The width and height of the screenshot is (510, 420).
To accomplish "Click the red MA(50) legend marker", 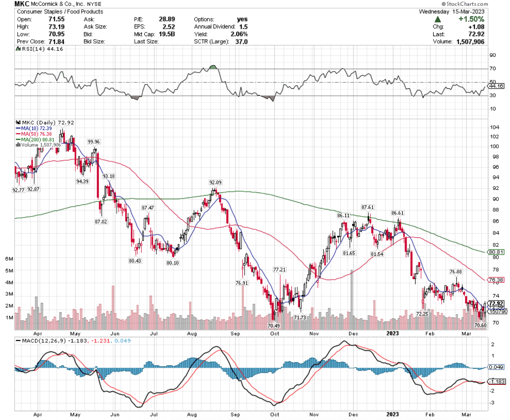I will [x=18, y=134].
